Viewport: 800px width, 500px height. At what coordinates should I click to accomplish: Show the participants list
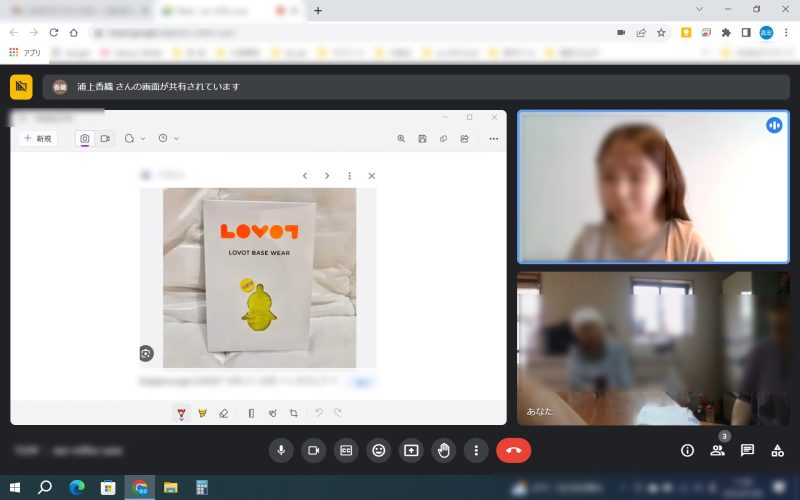point(717,450)
